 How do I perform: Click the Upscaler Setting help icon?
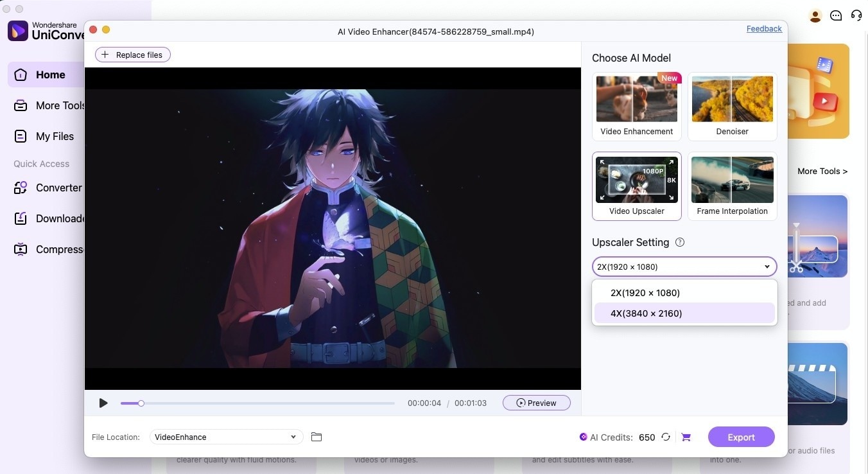[x=680, y=242]
